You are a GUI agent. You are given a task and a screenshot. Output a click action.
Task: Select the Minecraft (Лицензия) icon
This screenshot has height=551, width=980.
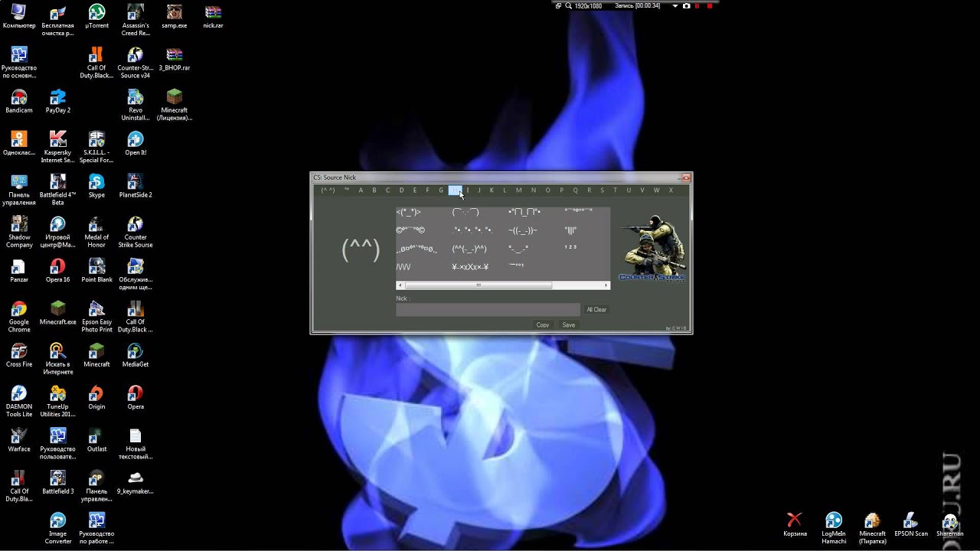click(175, 106)
